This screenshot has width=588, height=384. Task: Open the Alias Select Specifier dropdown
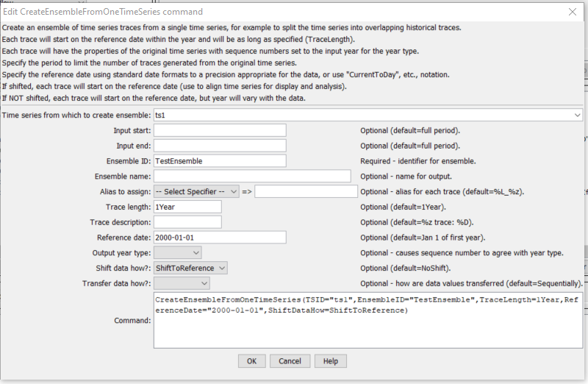point(196,192)
